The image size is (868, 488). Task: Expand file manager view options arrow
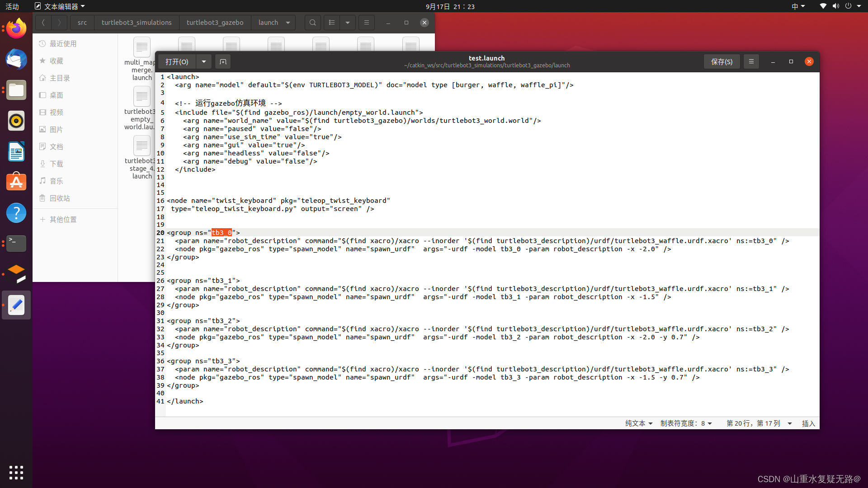[348, 23]
